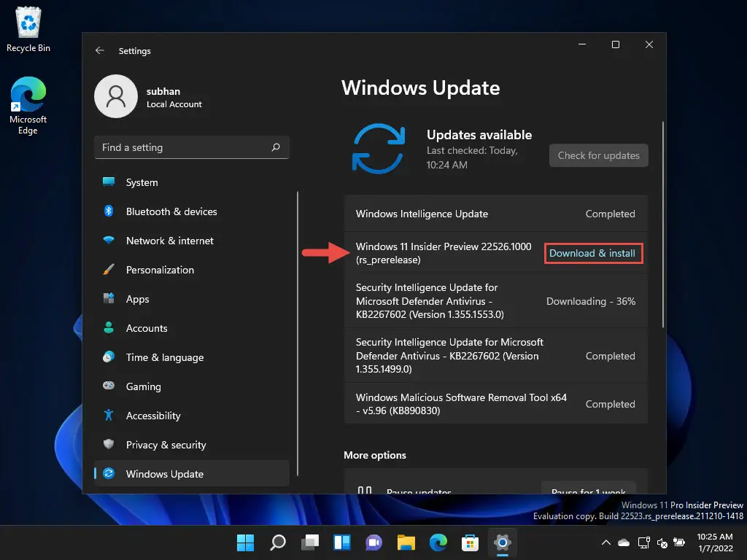Viewport: 747px width, 560px height.
Task: Show hidden icons in system tray
Action: (606, 542)
